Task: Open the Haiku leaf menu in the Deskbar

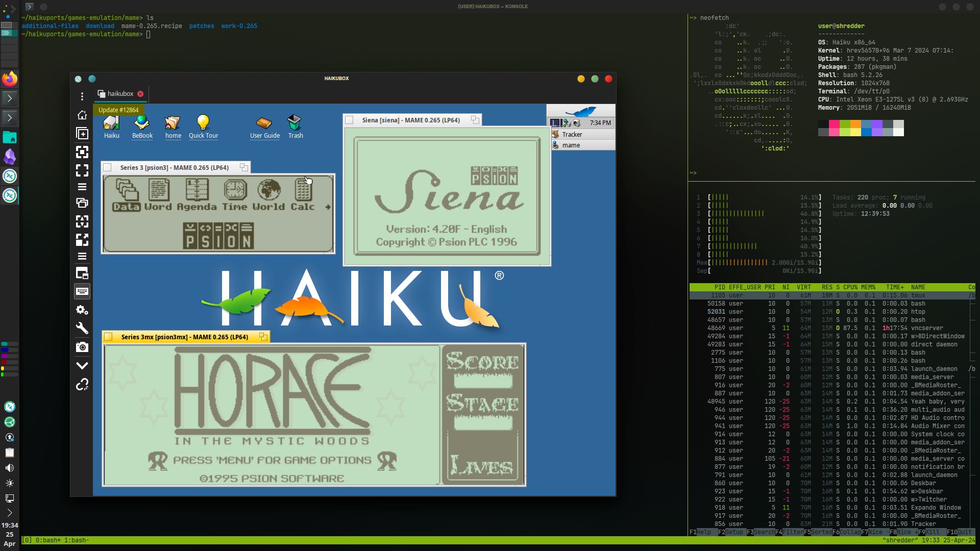Action: (x=581, y=111)
